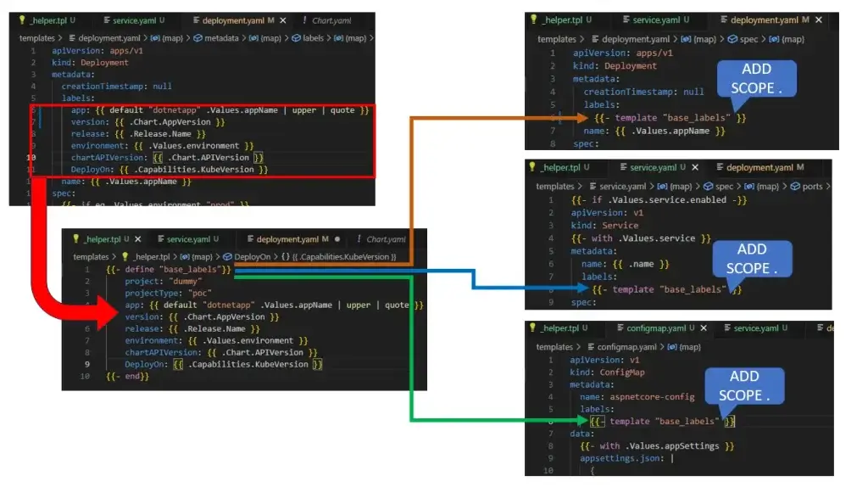Click the file icon beside the configmap.yaml breadcrumb
Viewport: 868px width, 487px height.
click(591, 347)
